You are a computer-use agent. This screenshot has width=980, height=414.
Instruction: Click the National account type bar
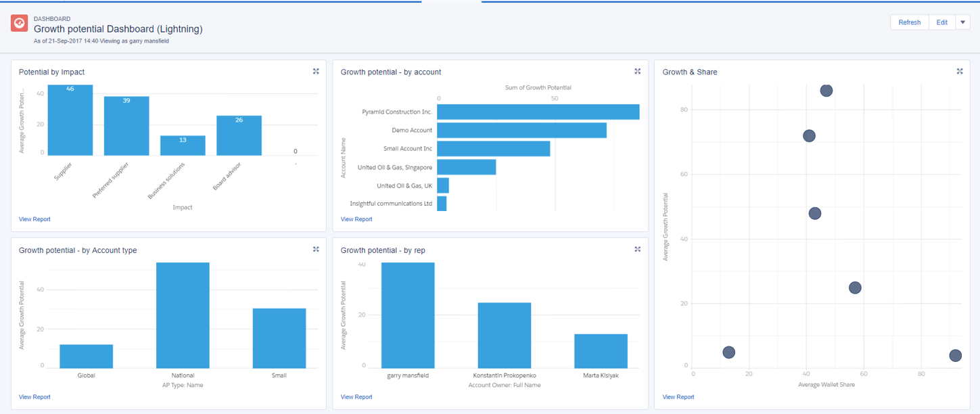tap(183, 315)
